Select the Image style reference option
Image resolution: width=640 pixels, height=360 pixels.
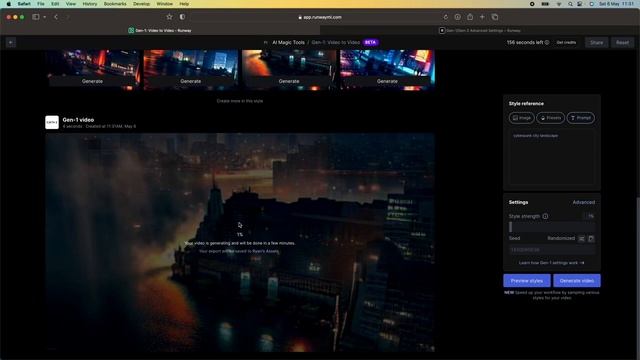[521, 118]
